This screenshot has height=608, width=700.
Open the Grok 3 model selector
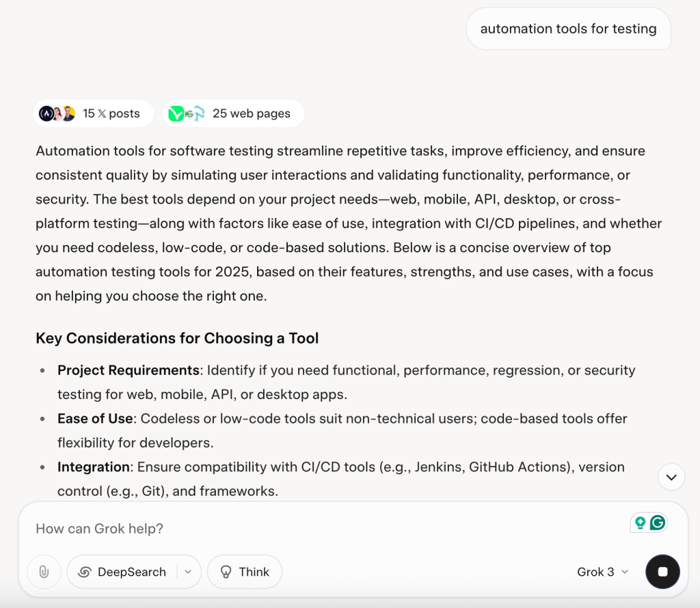(603, 571)
